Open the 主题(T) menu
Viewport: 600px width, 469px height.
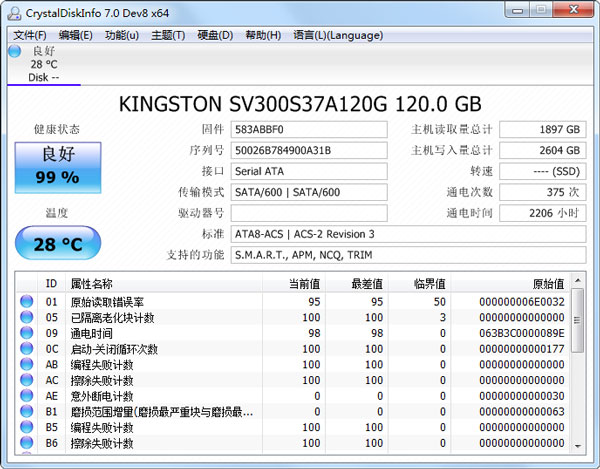click(x=168, y=35)
